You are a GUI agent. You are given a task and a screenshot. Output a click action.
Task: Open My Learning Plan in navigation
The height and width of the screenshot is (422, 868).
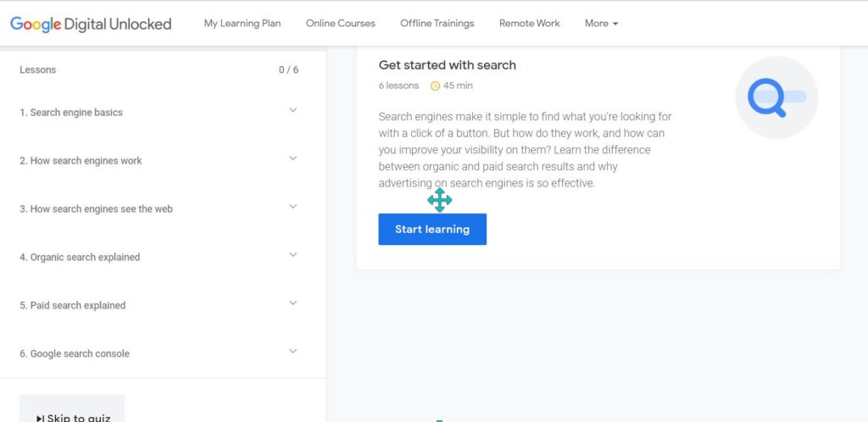242,23
